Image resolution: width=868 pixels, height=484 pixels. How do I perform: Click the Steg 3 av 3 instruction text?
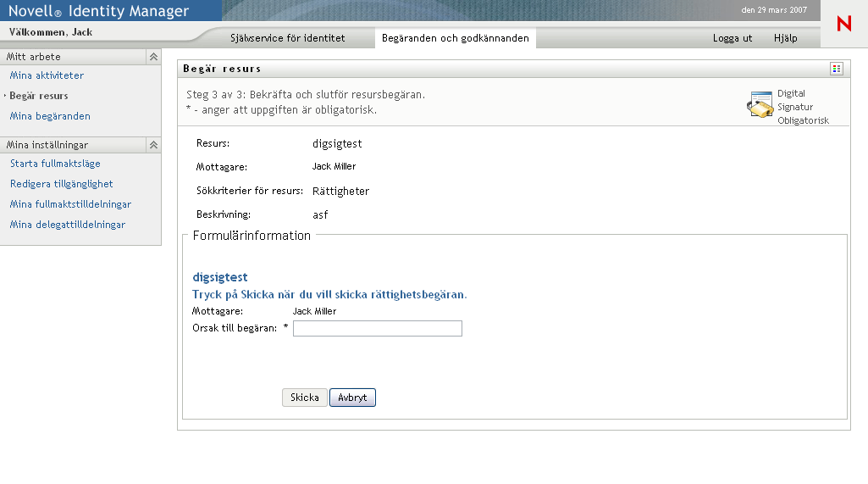(x=306, y=95)
